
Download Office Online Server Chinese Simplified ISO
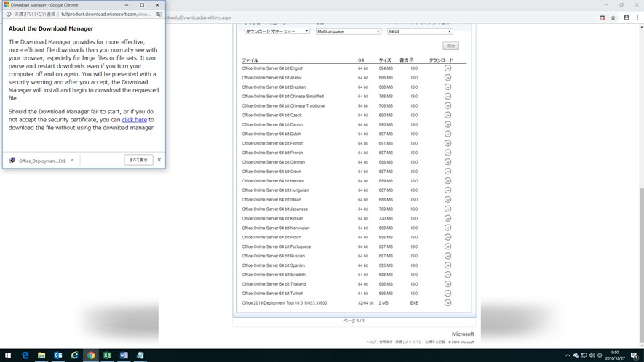coord(448,97)
